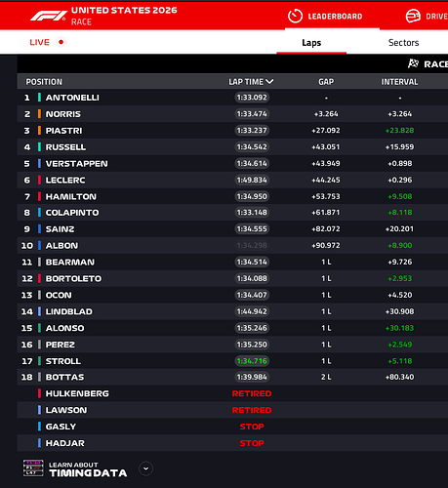Click the Leaderboard stopwatch icon
Viewport: 448px width, 488px height.
coord(295,16)
